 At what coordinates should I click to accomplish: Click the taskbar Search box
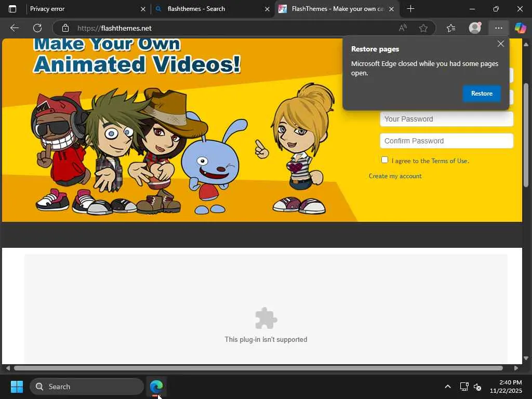tap(87, 387)
